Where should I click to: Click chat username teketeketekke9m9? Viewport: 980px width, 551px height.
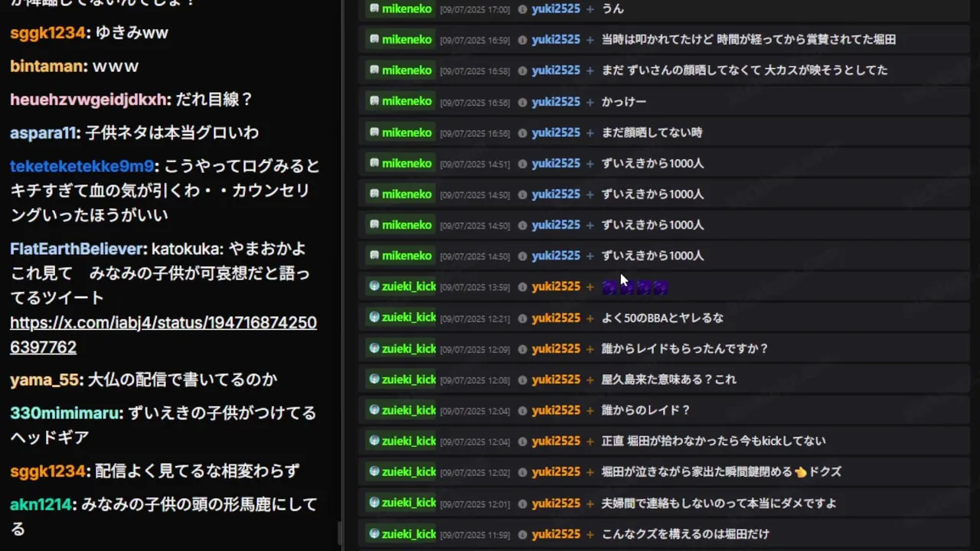(83, 167)
